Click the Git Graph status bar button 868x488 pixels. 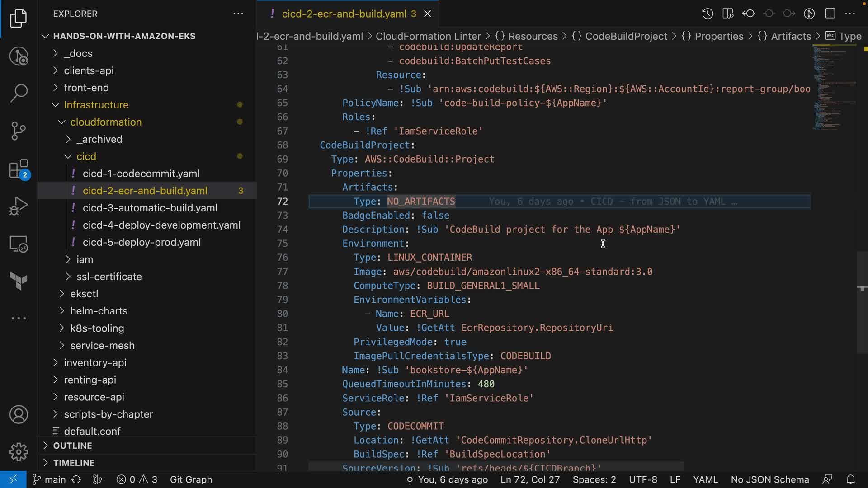(191, 479)
